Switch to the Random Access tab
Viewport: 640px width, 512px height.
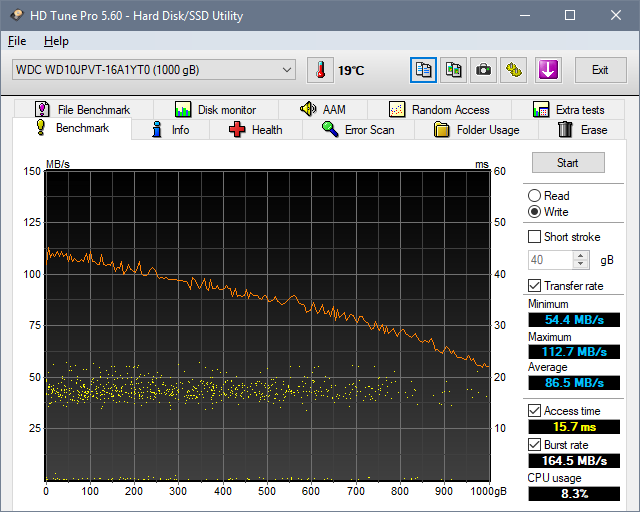click(x=440, y=109)
